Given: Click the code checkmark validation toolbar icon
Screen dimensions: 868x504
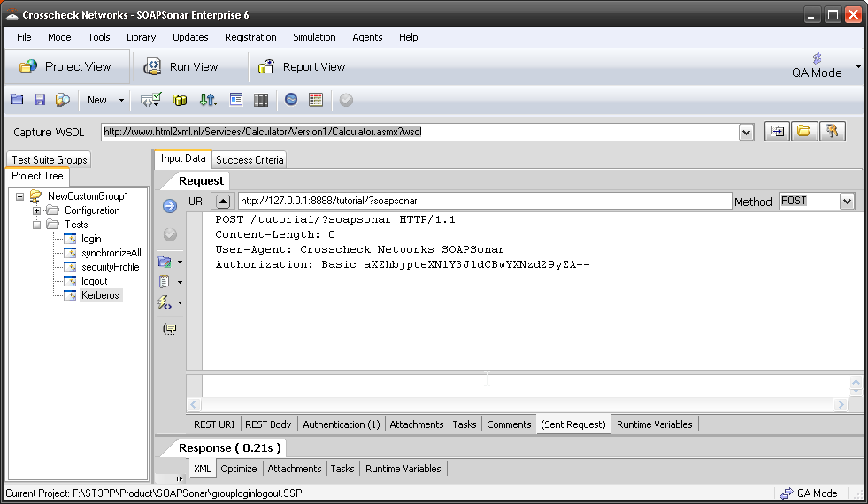Looking at the screenshot, I should click(150, 100).
